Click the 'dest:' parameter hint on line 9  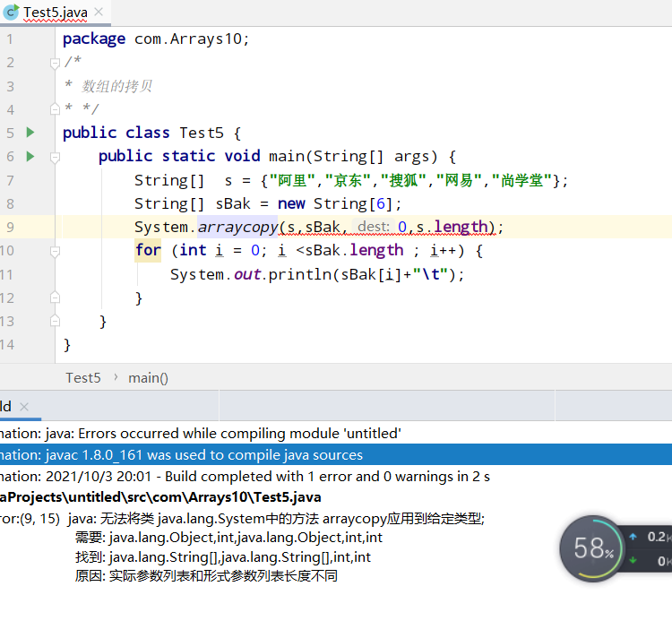pos(374,226)
